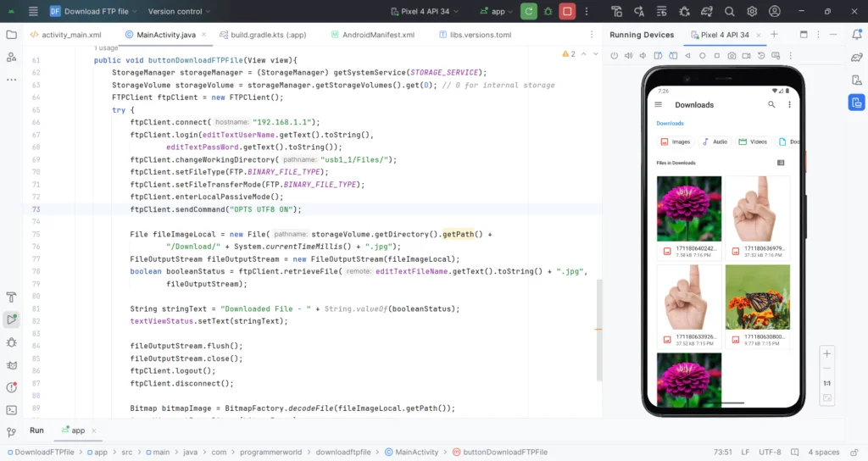Take an emulator screenshot
This screenshot has width=868, height=461.
[x=732, y=55]
